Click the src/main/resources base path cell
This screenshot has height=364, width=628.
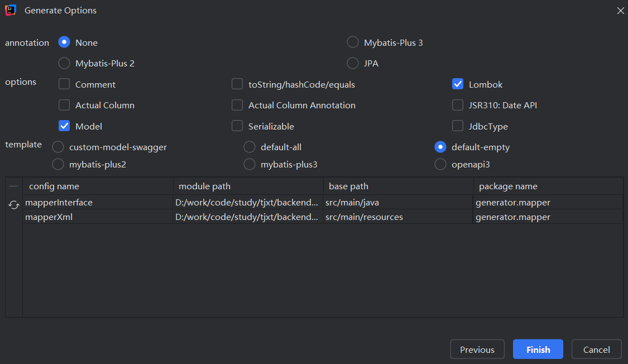coord(398,217)
